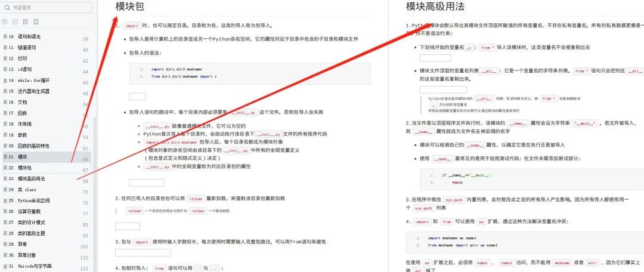Collapse all bookmarks icon
The width and height of the screenshot is (644, 272).
coord(15,21)
